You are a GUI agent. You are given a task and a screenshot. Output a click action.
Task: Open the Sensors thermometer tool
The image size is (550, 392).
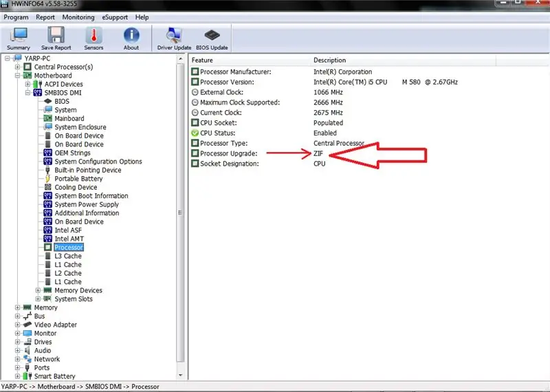pyautogui.click(x=93, y=39)
